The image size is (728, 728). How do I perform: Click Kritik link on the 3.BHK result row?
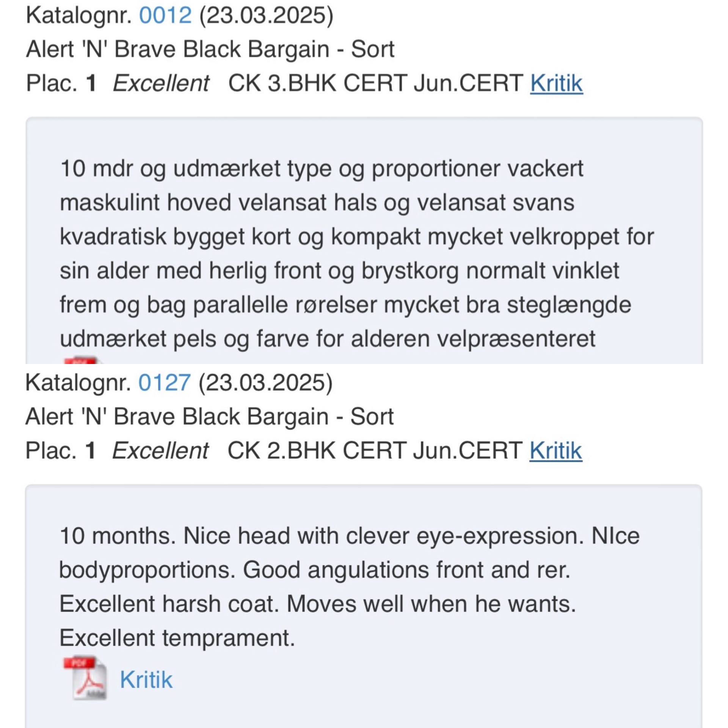[x=556, y=83]
